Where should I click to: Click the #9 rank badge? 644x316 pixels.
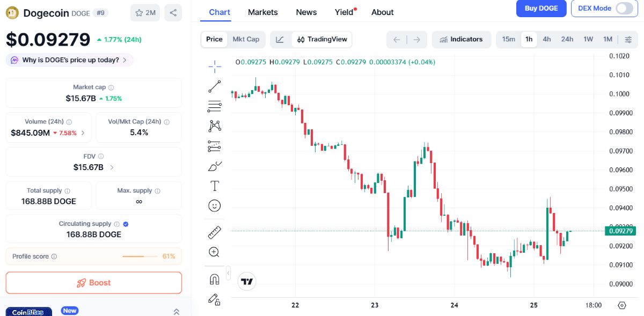pos(100,13)
